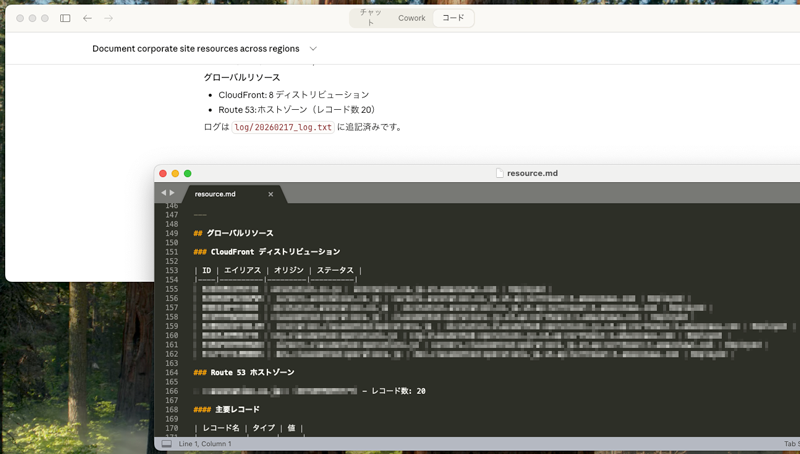Switch to the Cowork tab

[x=411, y=18]
